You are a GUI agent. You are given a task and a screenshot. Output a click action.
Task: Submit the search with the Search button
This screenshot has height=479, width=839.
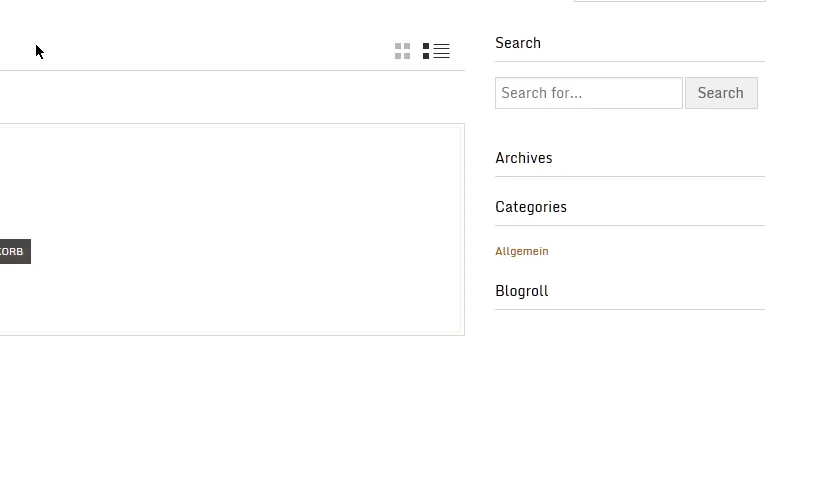721,93
